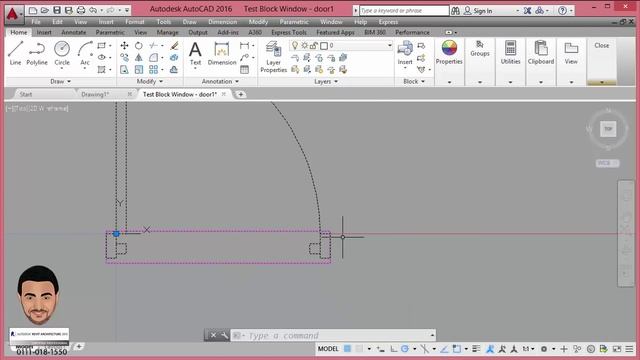This screenshot has width=640, height=360.
Task: Toggle Lineweight display in status bar
Action: (476, 349)
